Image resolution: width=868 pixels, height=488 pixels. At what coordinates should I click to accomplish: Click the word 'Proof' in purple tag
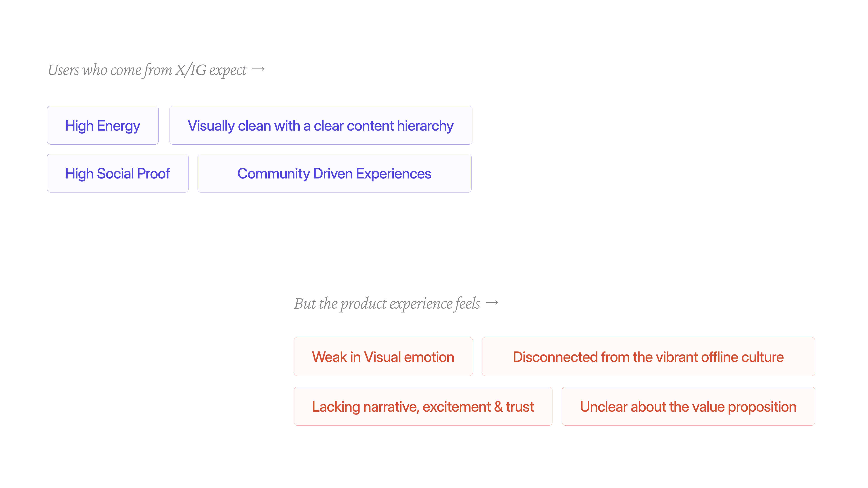pos(153,174)
